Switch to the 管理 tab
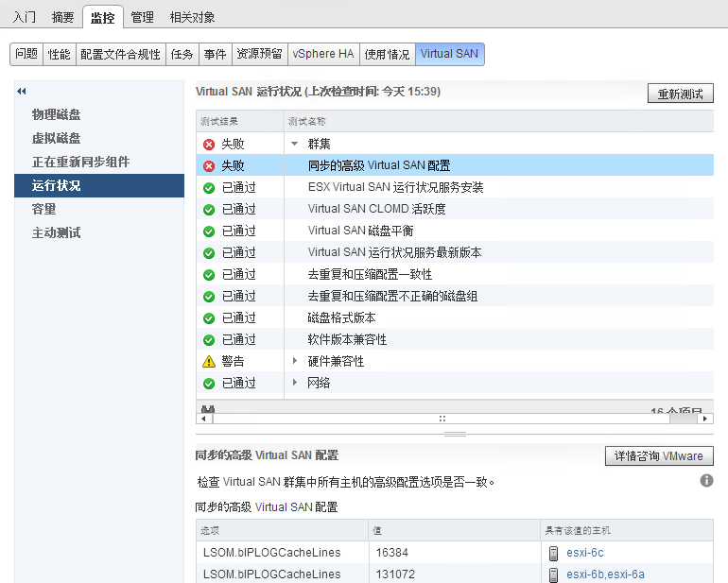Screen dimensions: 728x583 click(142, 17)
